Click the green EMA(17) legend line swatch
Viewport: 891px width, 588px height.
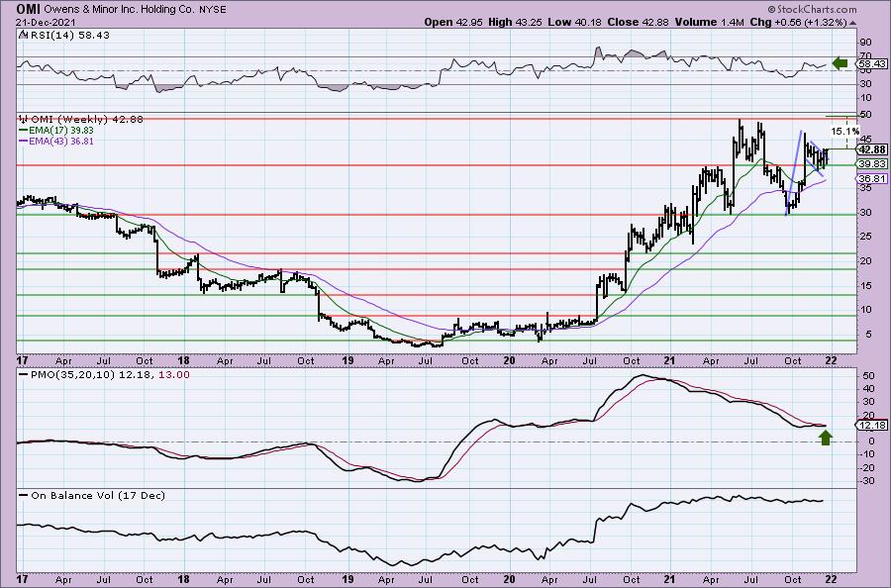click(x=24, y=130)
